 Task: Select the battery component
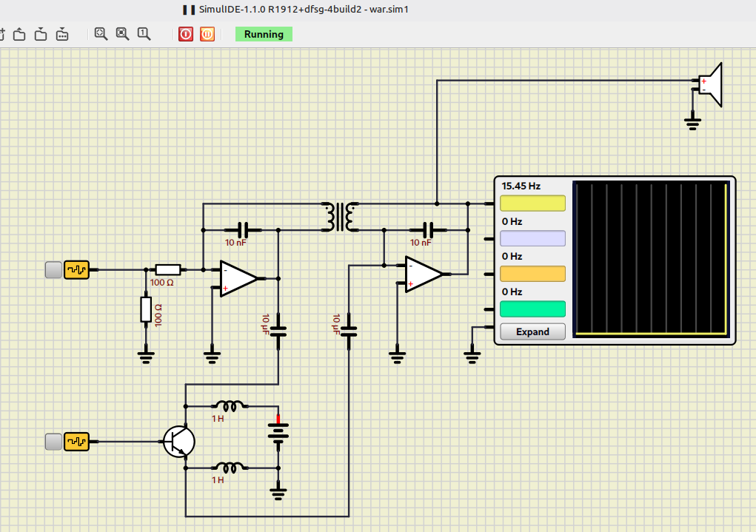click(278, 432)
